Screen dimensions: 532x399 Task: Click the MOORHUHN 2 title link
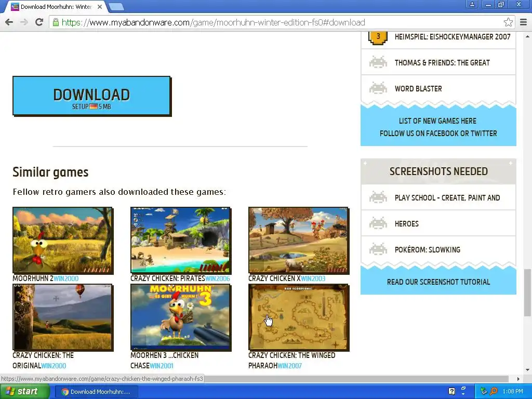(x=33, y=278)
